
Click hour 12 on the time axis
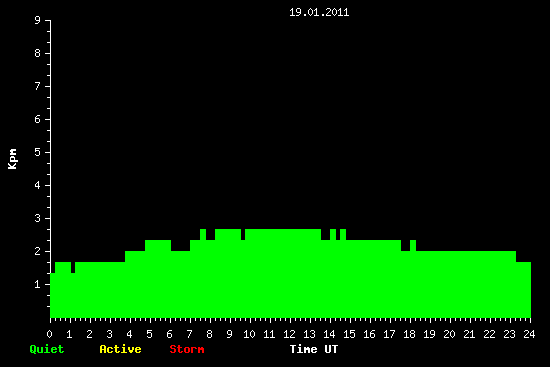click(289, 334)
